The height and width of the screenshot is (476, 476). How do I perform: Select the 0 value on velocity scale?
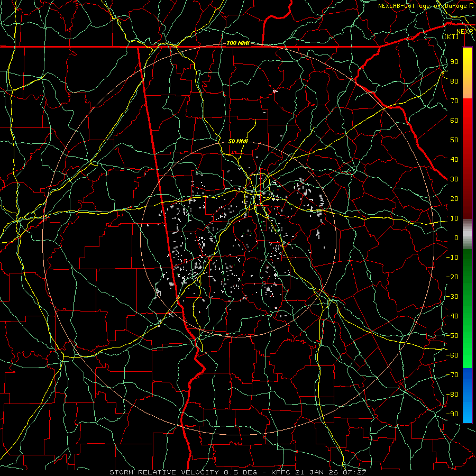coord(456,237)
